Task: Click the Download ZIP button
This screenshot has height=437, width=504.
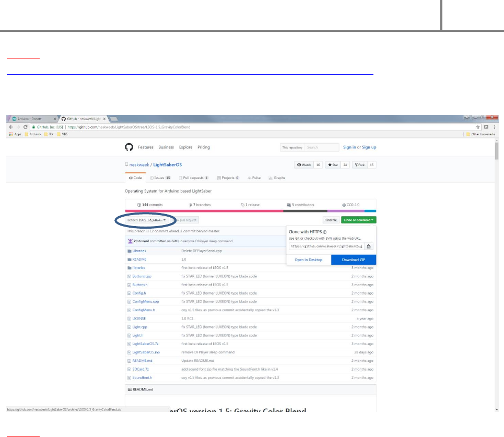Action: [x=354, y=259]
